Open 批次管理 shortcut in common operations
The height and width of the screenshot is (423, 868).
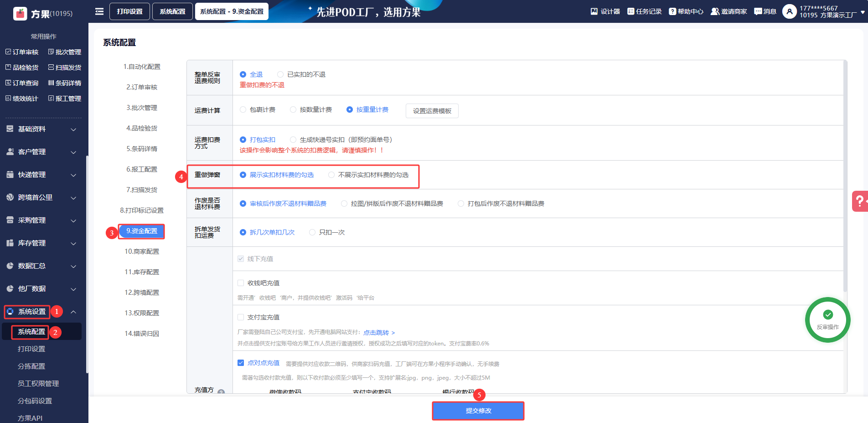coord(65,52)
